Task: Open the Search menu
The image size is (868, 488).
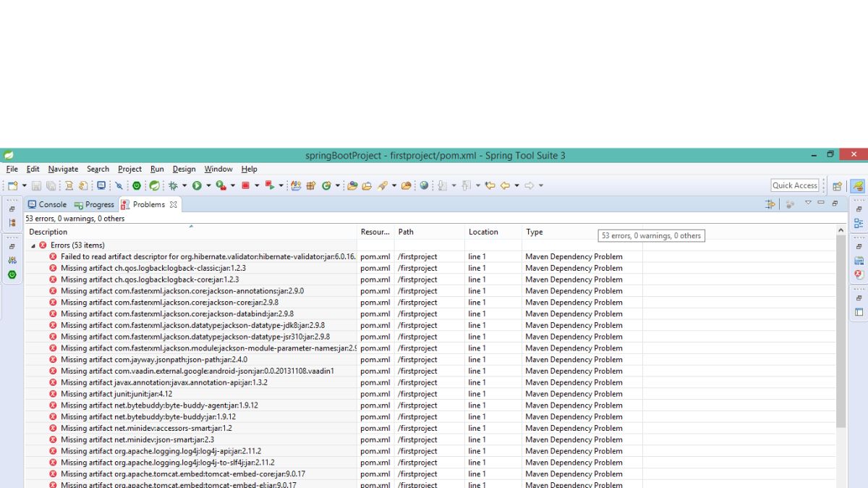Action: coord(98,169)
